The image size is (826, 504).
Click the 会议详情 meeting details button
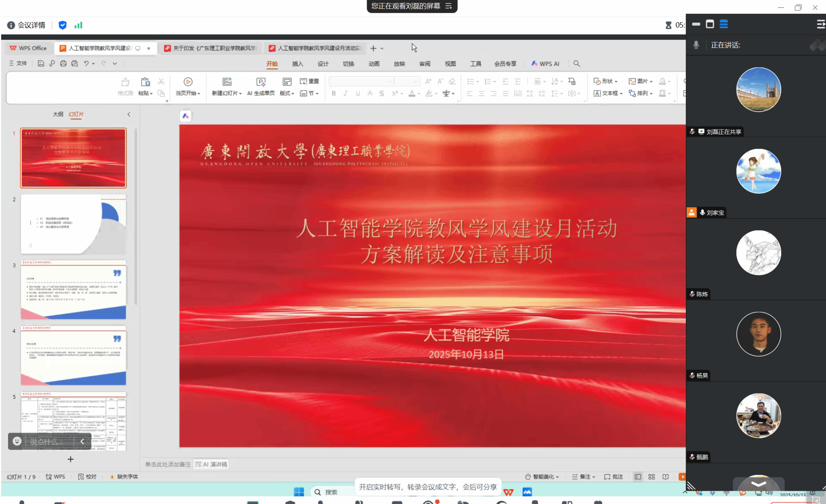click(27, 25)
